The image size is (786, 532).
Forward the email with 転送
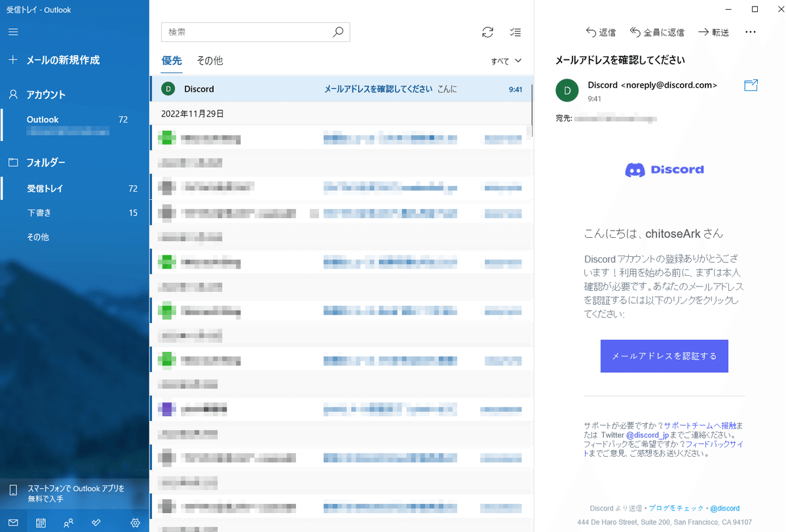pos(714,32)
